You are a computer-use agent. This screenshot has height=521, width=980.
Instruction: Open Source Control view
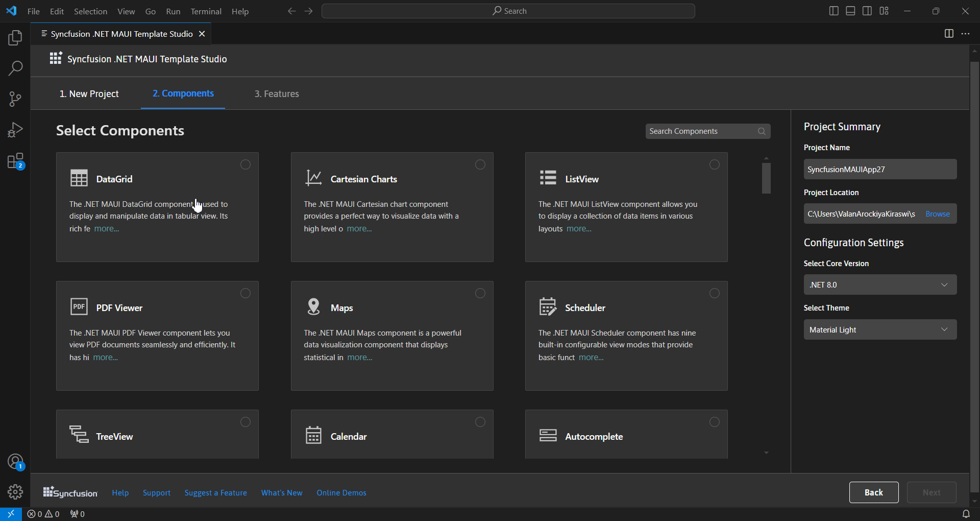click(x=15, y=99)
